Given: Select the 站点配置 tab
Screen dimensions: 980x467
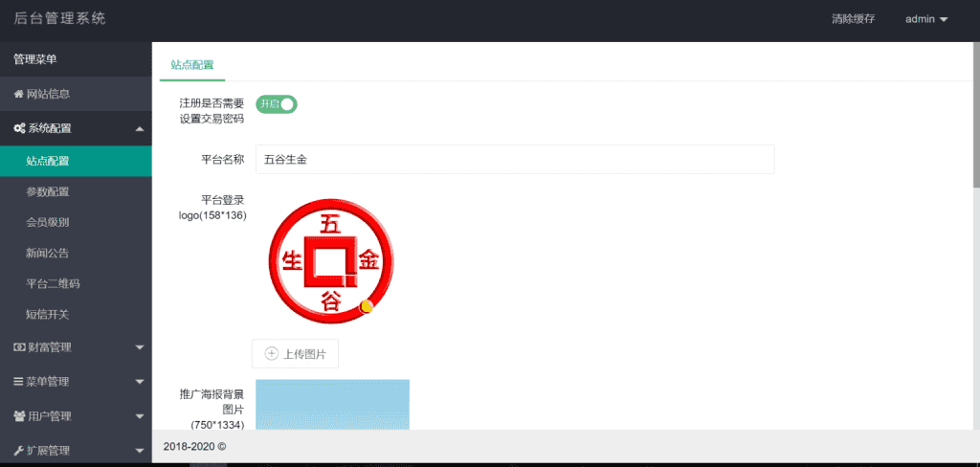Looking at the screenshot, I should click(x=191, y=64).
